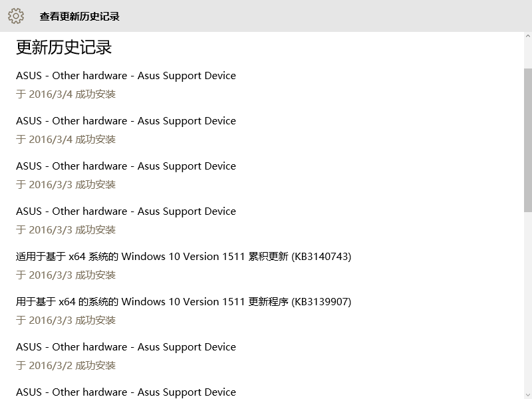Click the 2016/3/3 status under fourth ASUS entry
The width and height of the screenshot is (532, 399).
tap(66, 230)
